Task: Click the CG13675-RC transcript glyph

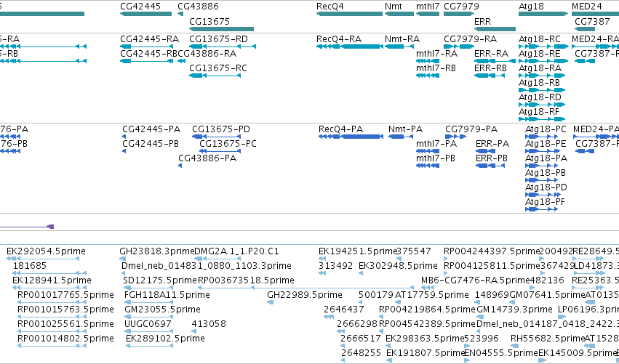Action: tap(215, 76)
